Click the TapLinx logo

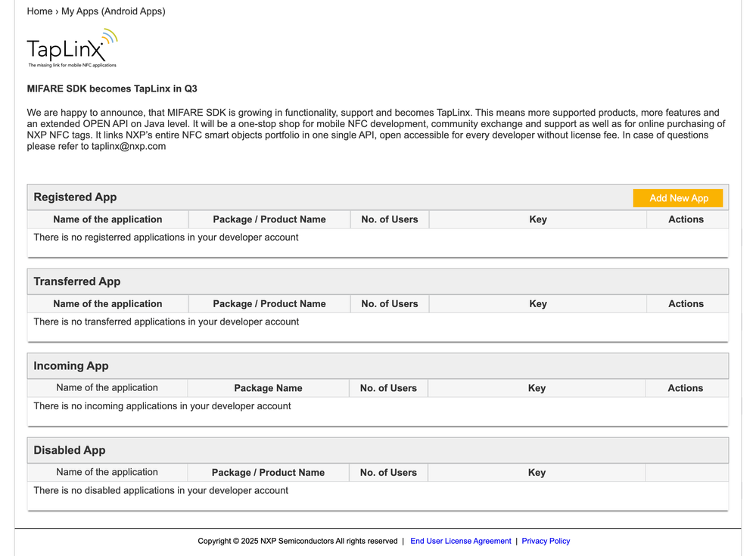pos(73,48)
